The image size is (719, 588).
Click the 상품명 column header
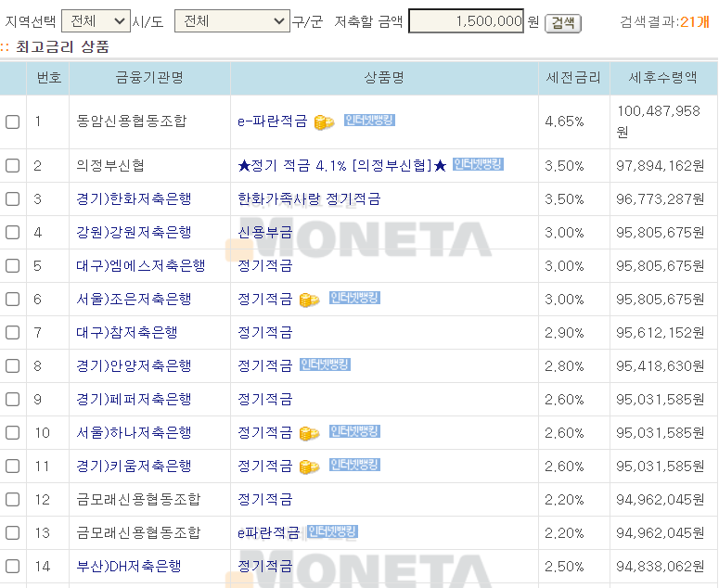[x=384, y=78]
